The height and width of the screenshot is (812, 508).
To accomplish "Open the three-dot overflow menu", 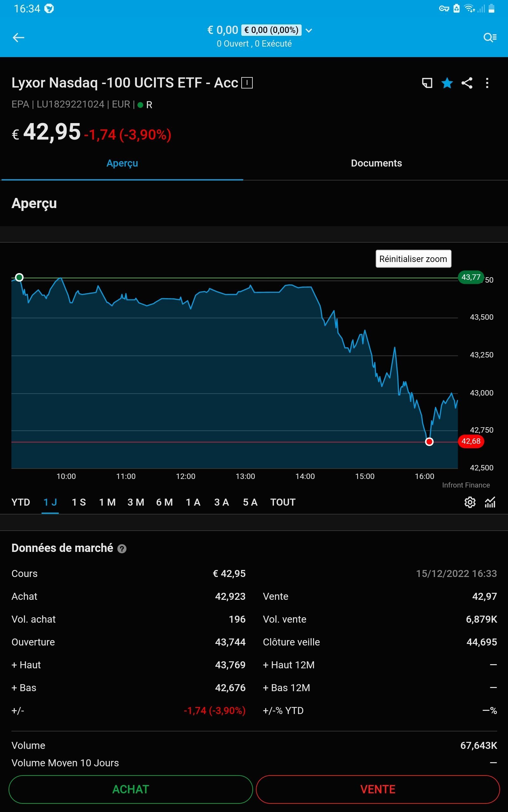I will pos(487,83).
